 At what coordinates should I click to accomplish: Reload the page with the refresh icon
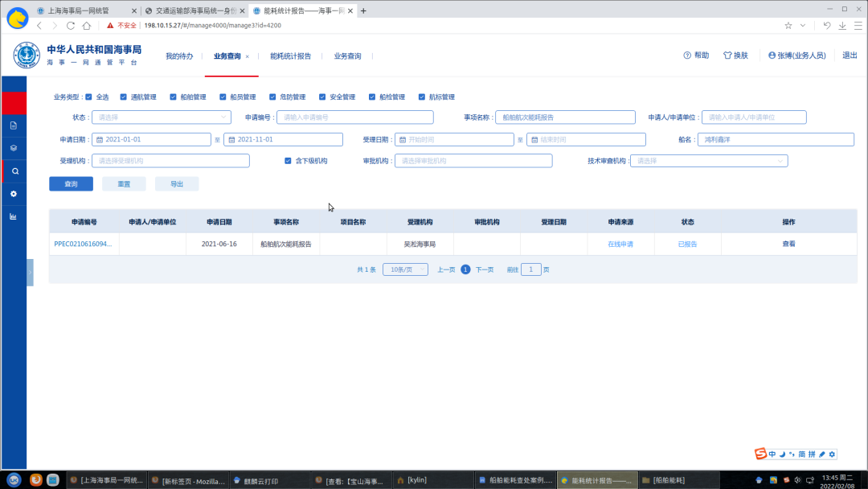point(70,26)
